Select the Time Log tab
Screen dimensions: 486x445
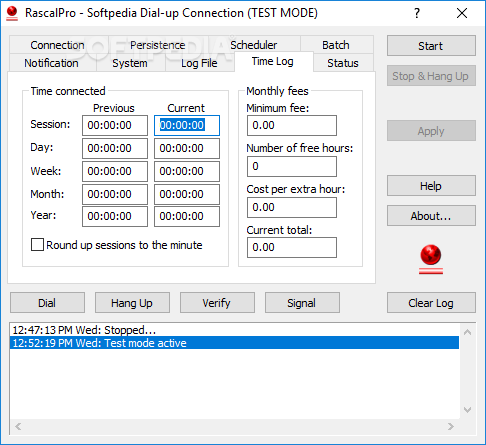click(273, 61)
